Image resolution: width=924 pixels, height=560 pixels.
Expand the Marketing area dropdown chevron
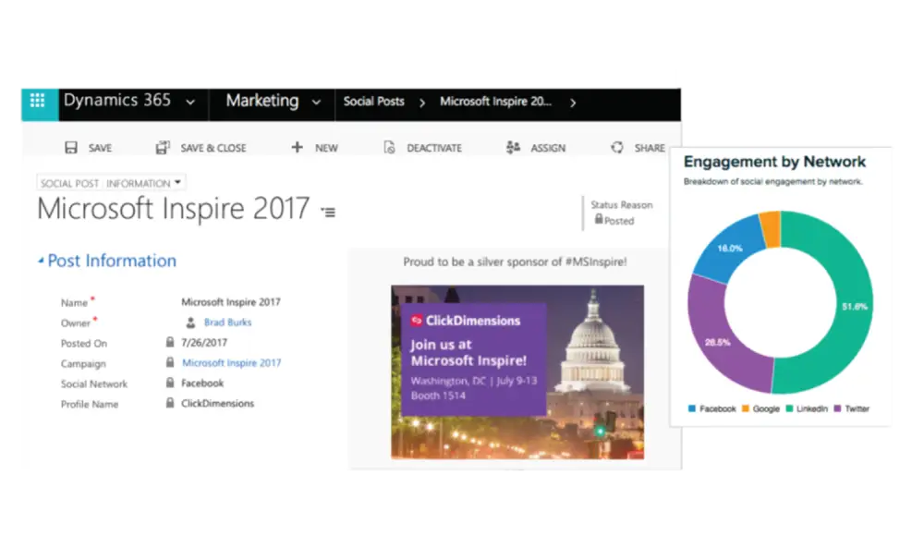(316, 103)
